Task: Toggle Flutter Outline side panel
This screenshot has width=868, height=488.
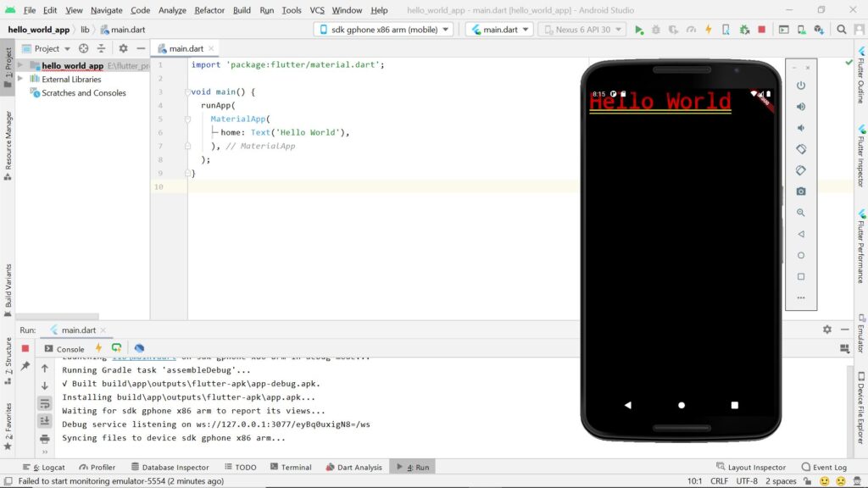Action: (861, 75)
